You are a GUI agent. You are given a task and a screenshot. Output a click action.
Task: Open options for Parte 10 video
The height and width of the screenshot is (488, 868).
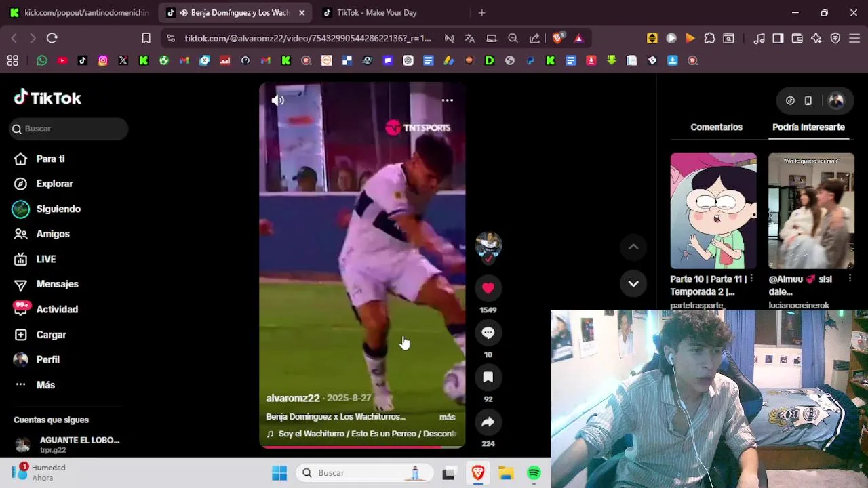(751, 279)
